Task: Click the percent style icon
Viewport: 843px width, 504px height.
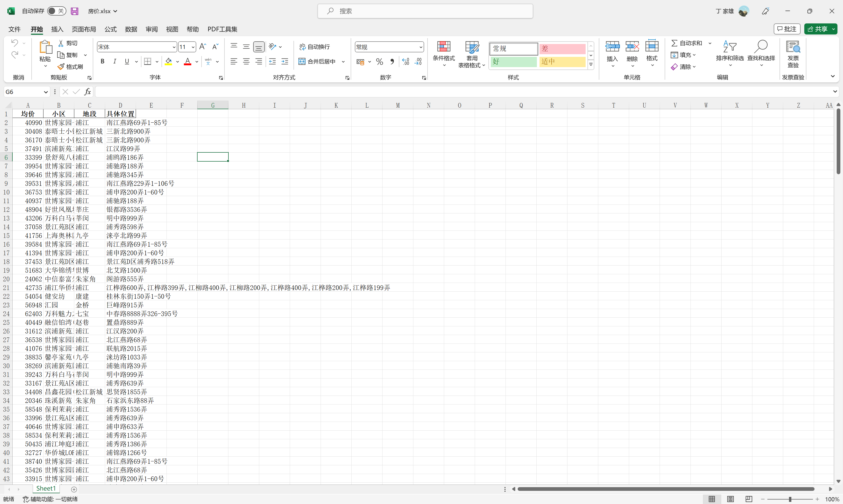Action: [x=380, y=62]
